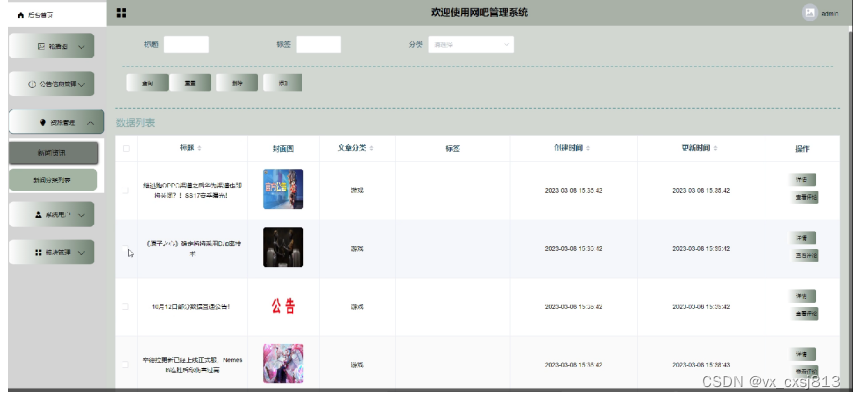Image resolution: width=855 pixels, height=399 pixels.
Task: Click the admin avatar icon
Action: tap(810, 13)
